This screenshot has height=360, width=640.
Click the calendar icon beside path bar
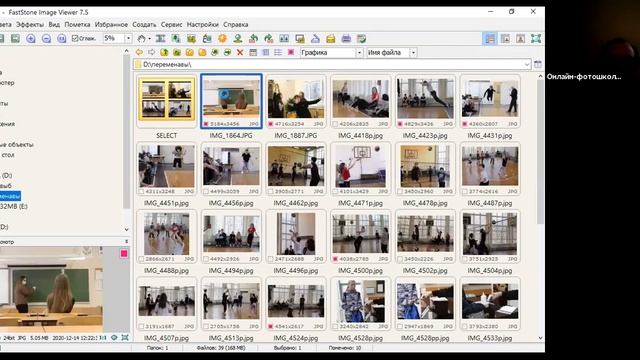(x=538, y=64)
